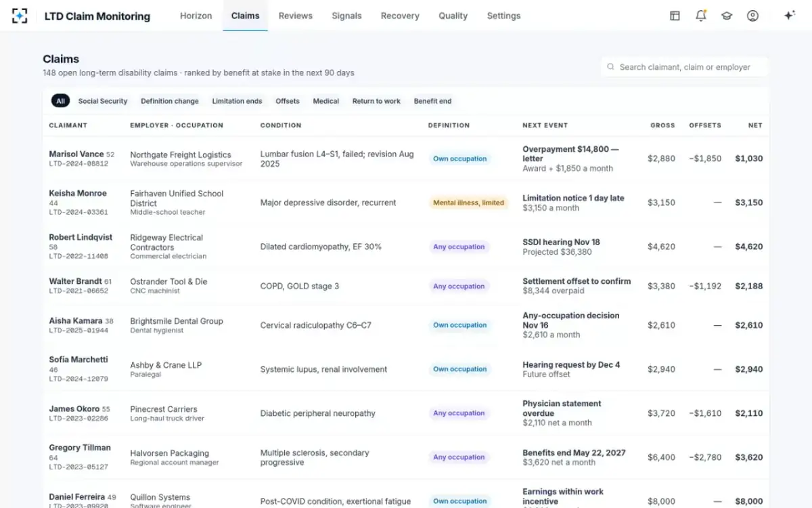Screen dimensions: 812x508
Task: Click Any occupation badge for Gregory Tillman
Action: coord(459,457)
